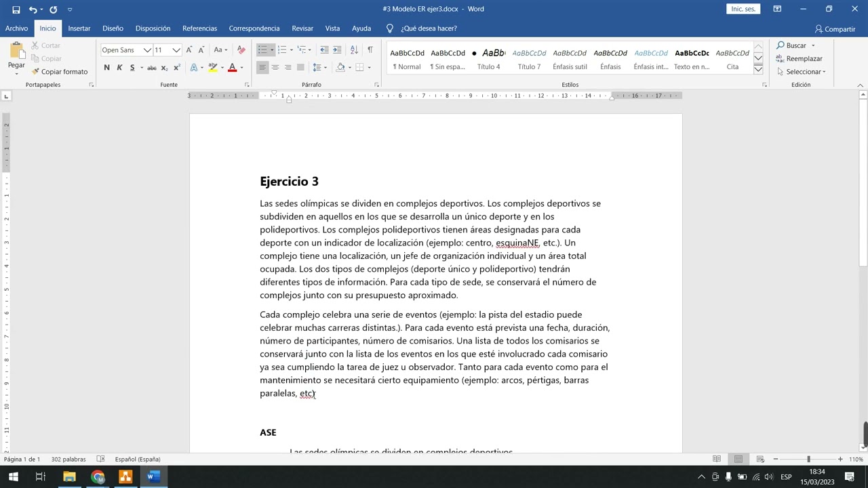Open the font size dropdown
This screenshot has height=488, width=868.
pos(176,50)
